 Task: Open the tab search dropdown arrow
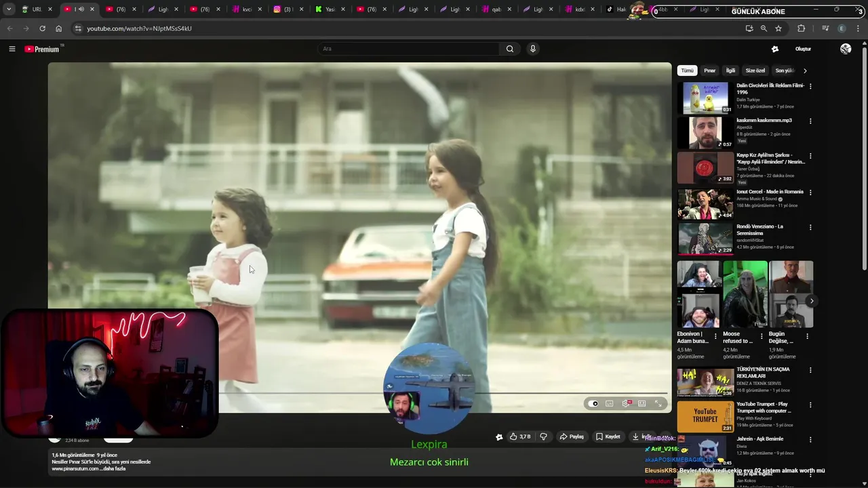tap(9, 9)
